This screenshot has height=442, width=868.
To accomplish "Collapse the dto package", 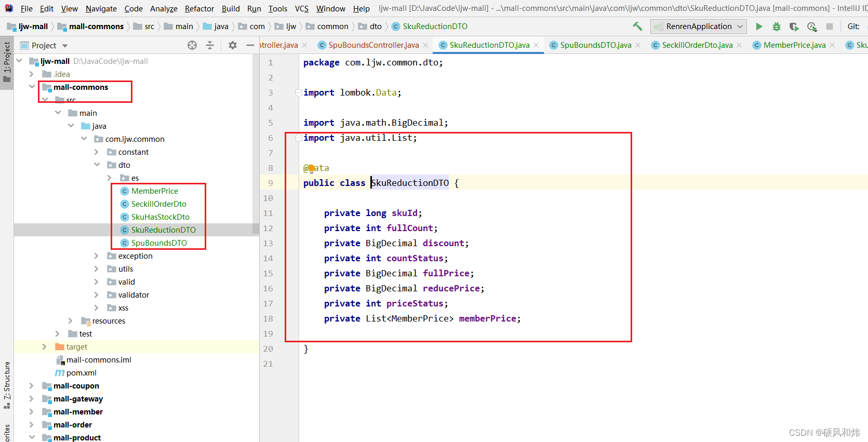I will point(97,165).
